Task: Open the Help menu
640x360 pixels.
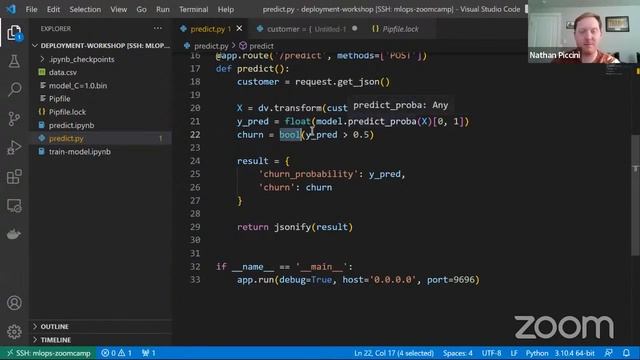Action: pyautogui.click(x=226, y=9)
